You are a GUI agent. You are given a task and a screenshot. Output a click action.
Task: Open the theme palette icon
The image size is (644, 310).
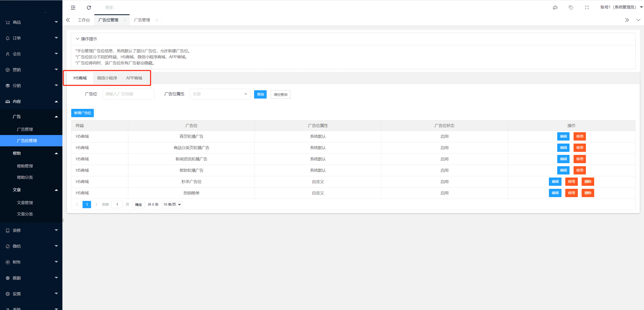pyautogui.click(x=555, y=8)
